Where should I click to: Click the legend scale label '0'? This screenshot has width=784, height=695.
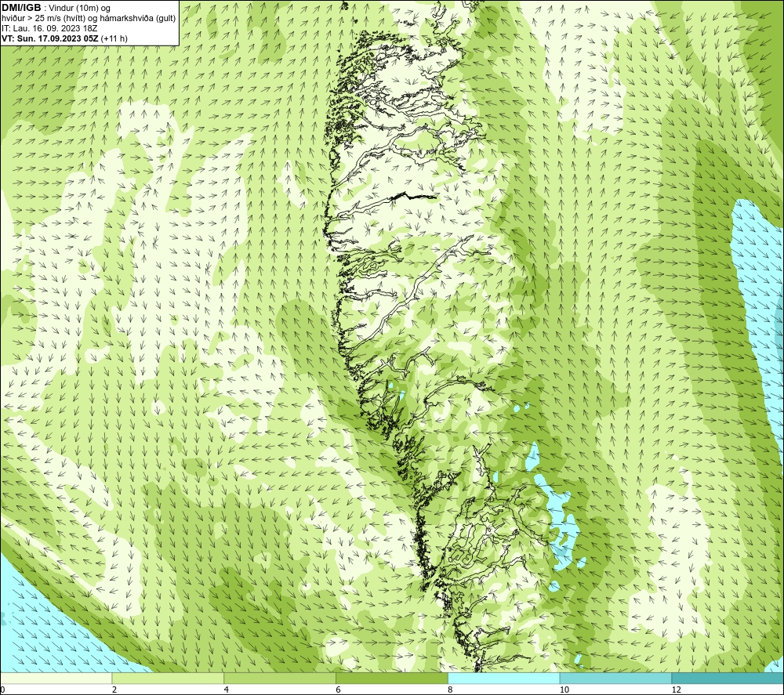pyautogui.click(x=2, y=690)
